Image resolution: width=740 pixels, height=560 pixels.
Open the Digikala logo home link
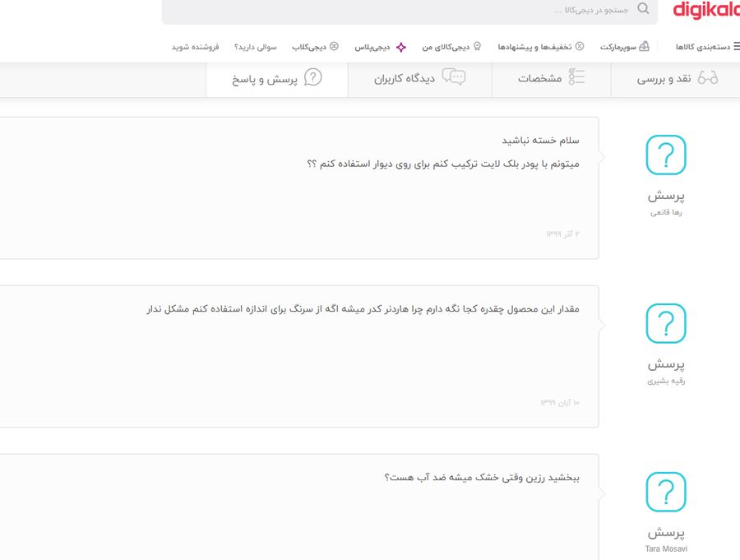706,9
